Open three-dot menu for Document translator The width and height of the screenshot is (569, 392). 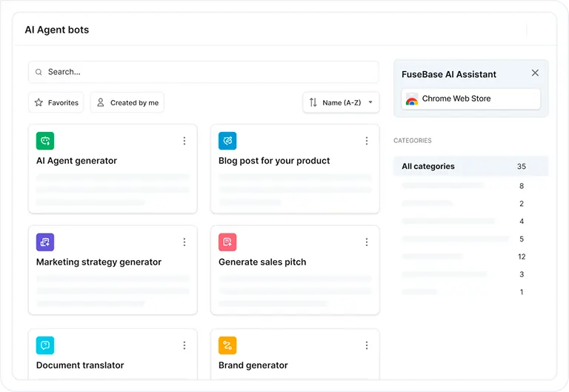click(184, 345)
